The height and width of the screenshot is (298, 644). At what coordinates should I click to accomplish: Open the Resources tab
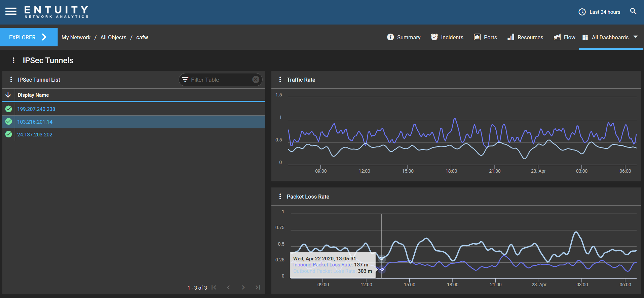[525, 37]
